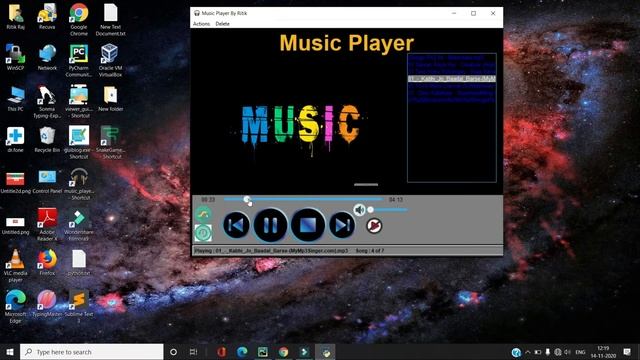Select the dr.fone desktop icon
Screen dimensions: 640x360
16,140
